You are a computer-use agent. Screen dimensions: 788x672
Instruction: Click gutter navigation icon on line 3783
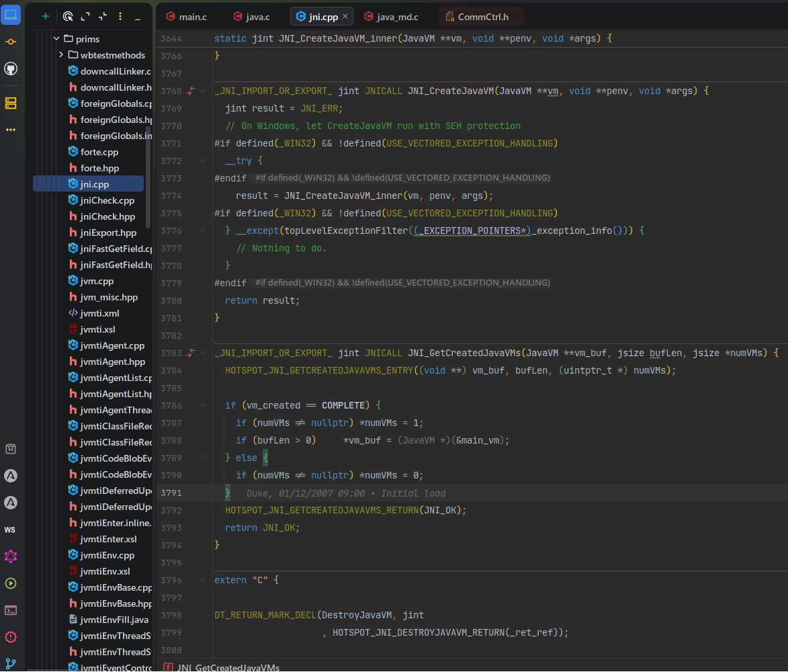click(191, 353)
